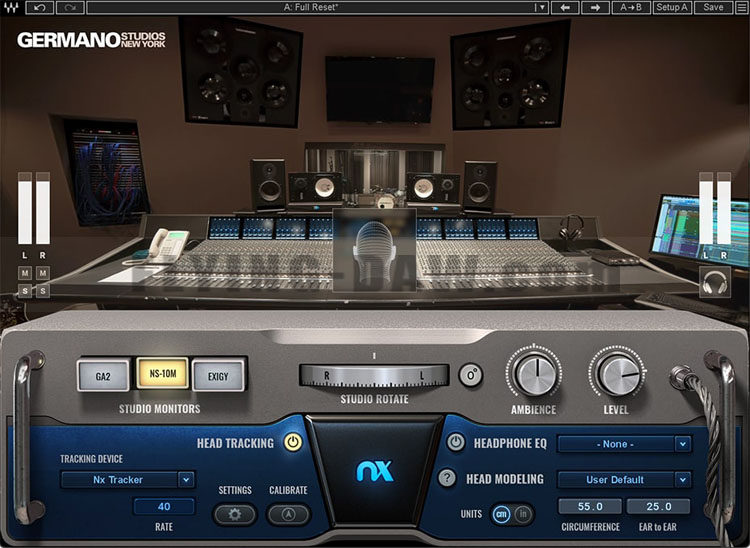Open the preset menu arrow
The height and width of the screenshot is (548, 750).
[540, 7]
